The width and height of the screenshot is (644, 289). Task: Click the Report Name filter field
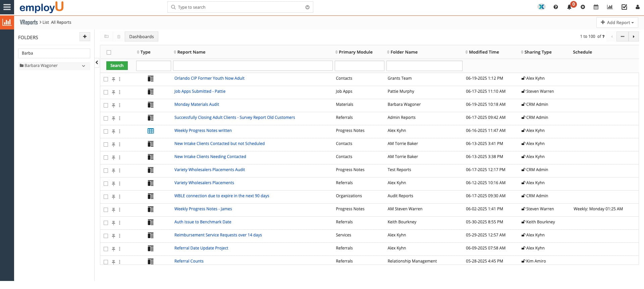pyautogui.click(x=253, y=66)
